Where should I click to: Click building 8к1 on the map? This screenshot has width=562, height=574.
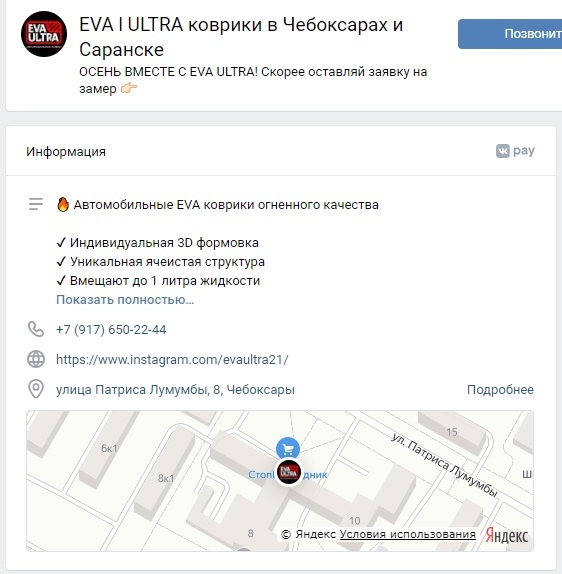[x=166, y=478]
